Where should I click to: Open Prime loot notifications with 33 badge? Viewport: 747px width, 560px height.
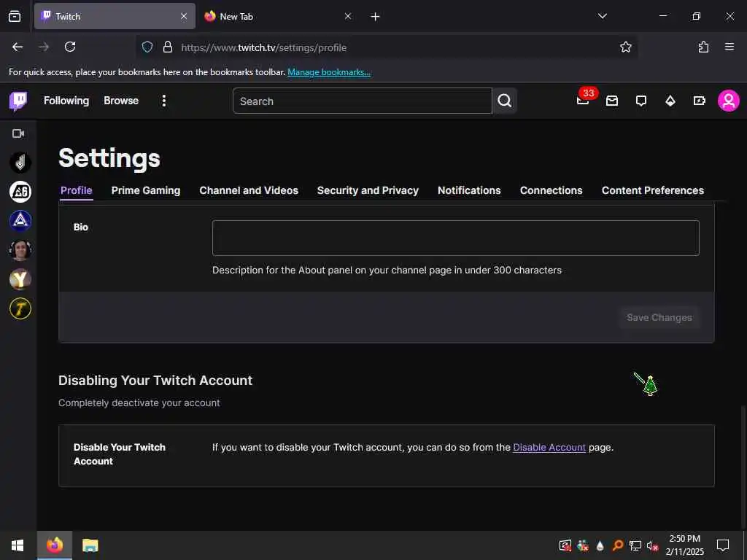(583, 101)
